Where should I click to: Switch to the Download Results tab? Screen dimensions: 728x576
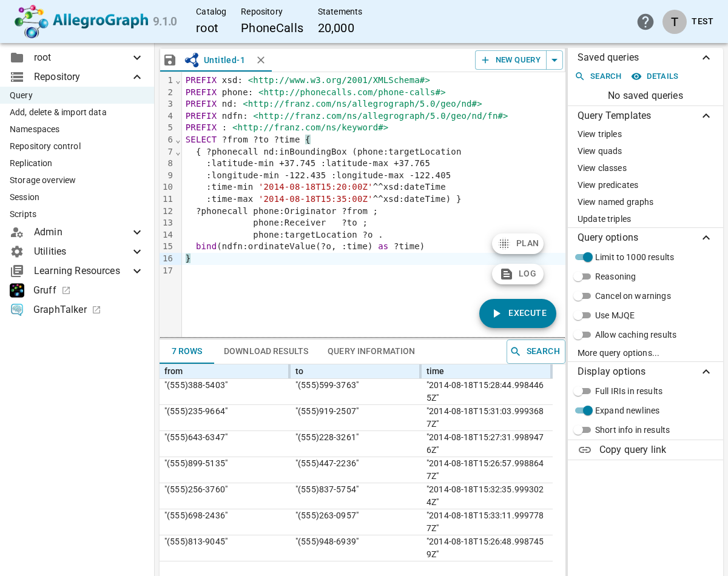pyautogui.click(x=266, y=352)
